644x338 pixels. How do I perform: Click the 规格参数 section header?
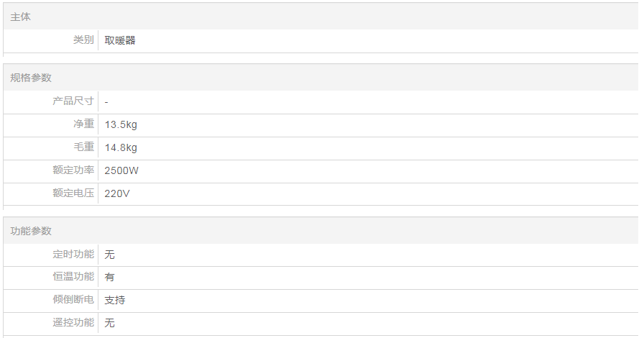point(31,78)
